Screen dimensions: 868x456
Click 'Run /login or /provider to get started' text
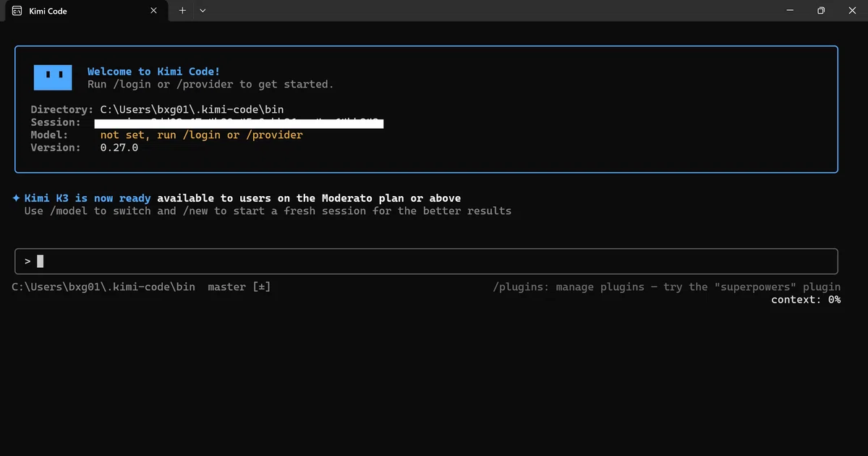pyautogui.click(x=210, y=85)
